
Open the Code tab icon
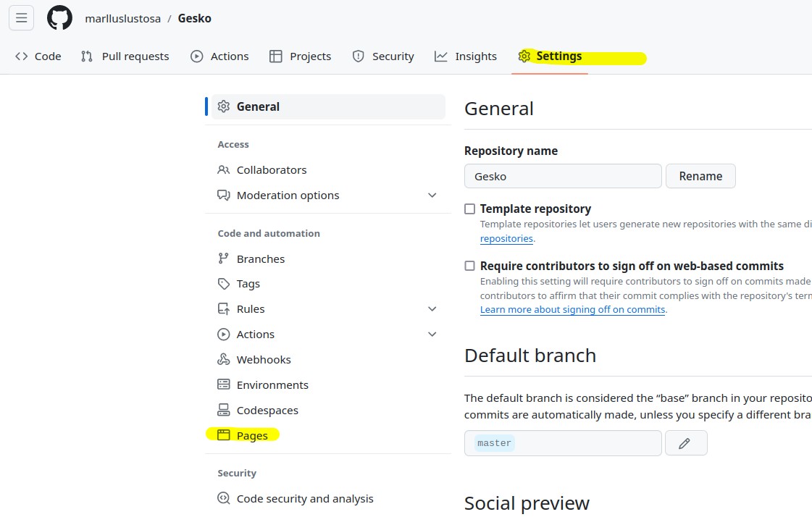pyautogui.click(x=22, y=56)
